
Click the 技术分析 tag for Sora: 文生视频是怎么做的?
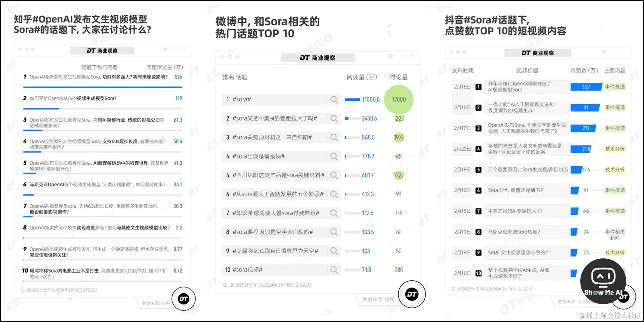[615, 253]
